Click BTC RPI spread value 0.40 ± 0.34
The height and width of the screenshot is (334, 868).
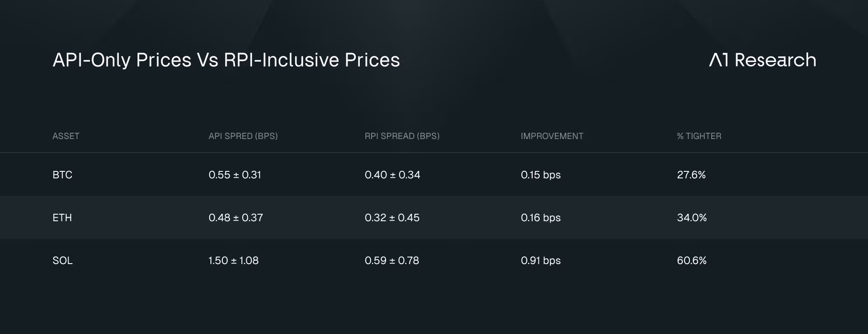[393, 175]
